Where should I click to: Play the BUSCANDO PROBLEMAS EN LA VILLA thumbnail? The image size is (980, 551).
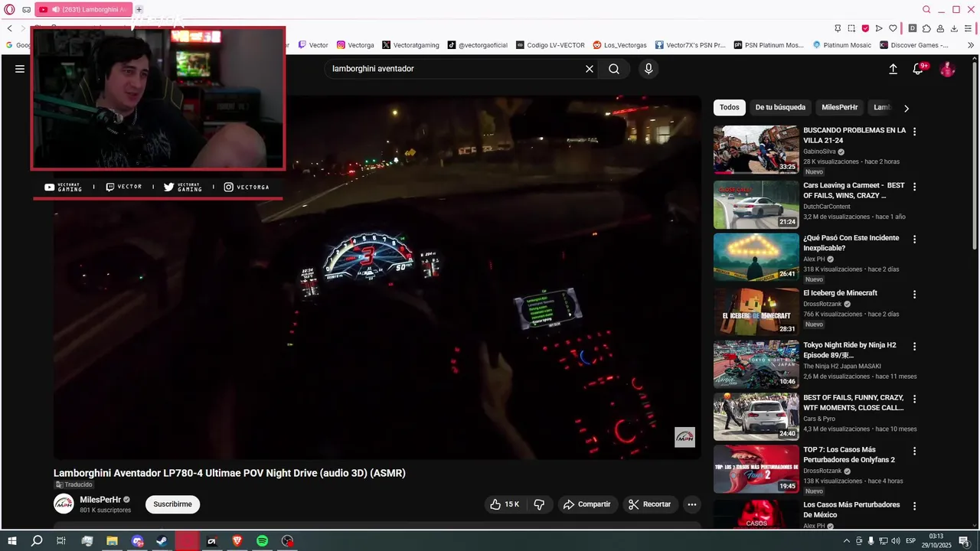tap(756, 150)
